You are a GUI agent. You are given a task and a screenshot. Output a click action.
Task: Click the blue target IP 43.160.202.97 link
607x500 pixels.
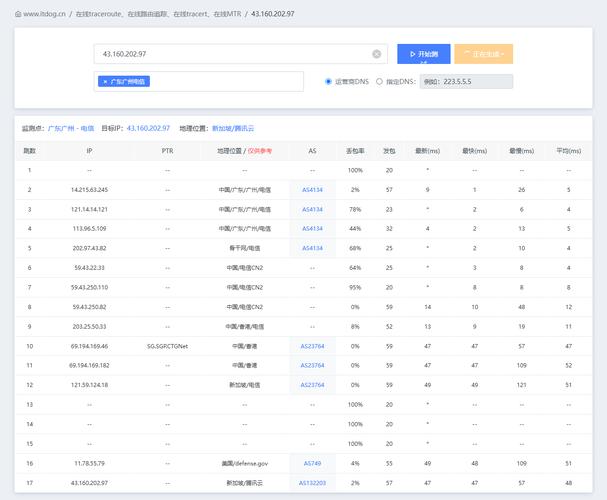pos(148,128)
